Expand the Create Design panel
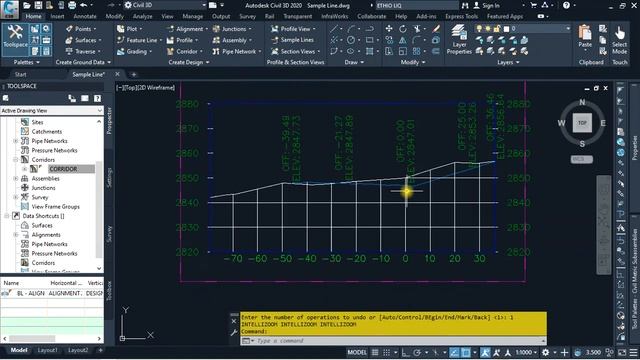Image resolution: width=640 pixels, height=360 pixels. 189,62
